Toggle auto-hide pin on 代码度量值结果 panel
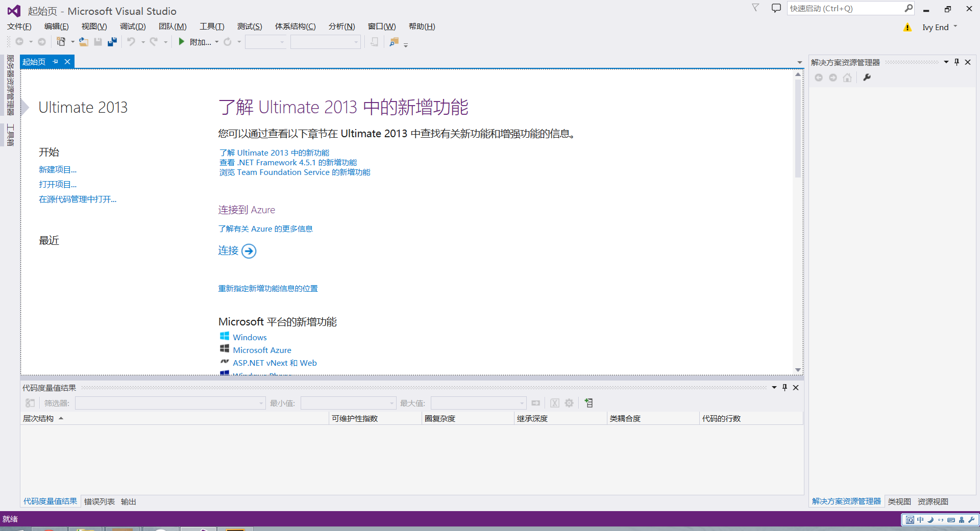Screen dimensions: 980x531 785,388
